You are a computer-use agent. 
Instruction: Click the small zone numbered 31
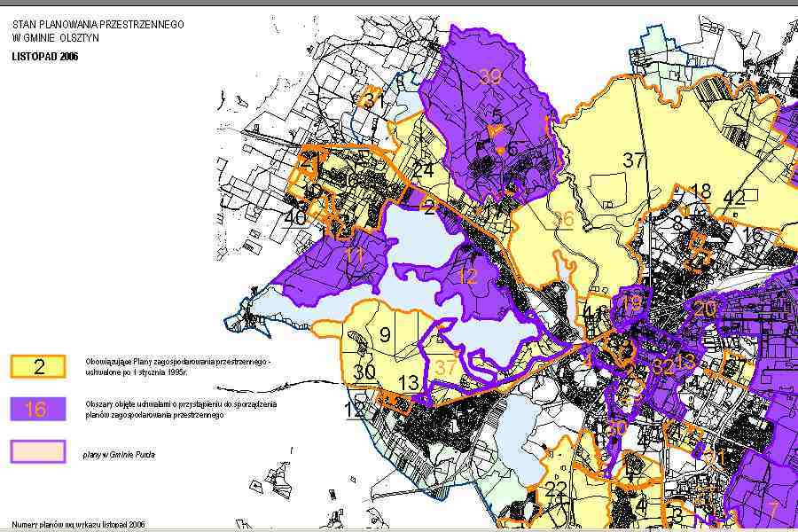pyautogui.click(x=373, y=100)
